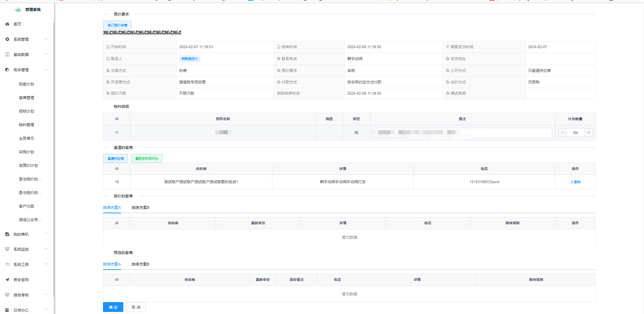Click the green 重新发布到平台 button
Image resolution: width=644 pixels, height=314 pixels.
[147, 158]
